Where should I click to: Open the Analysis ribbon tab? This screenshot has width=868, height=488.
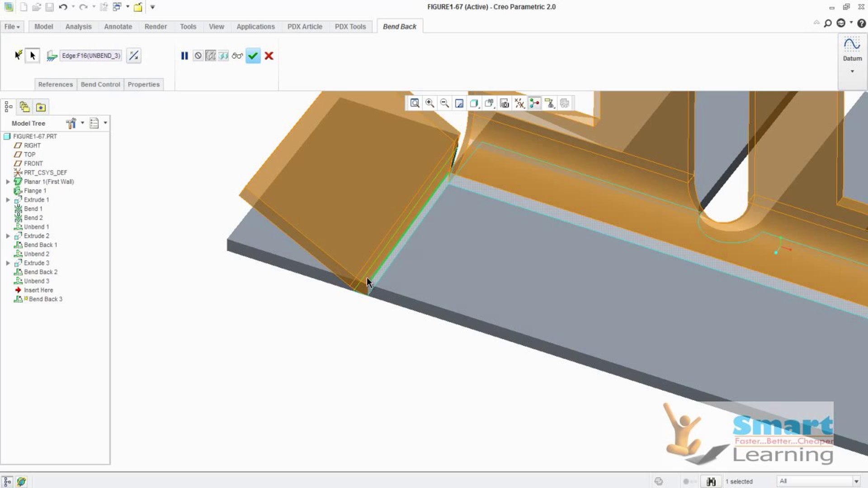click(x=78, y=27)
